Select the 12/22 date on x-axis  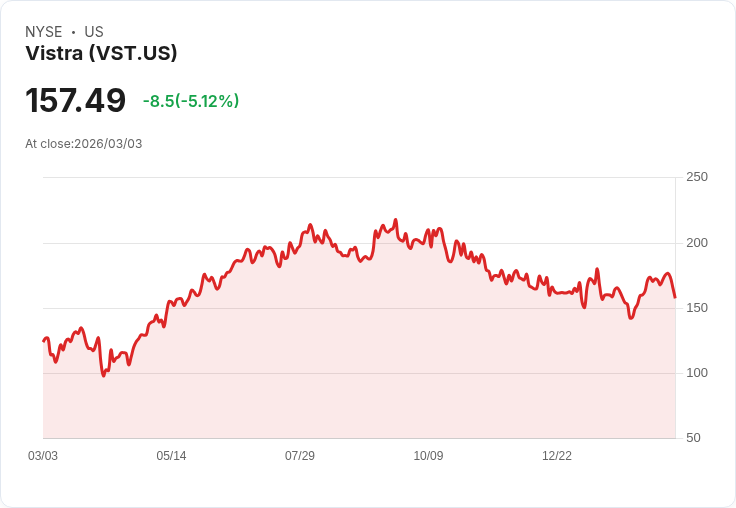click(557, 456)
